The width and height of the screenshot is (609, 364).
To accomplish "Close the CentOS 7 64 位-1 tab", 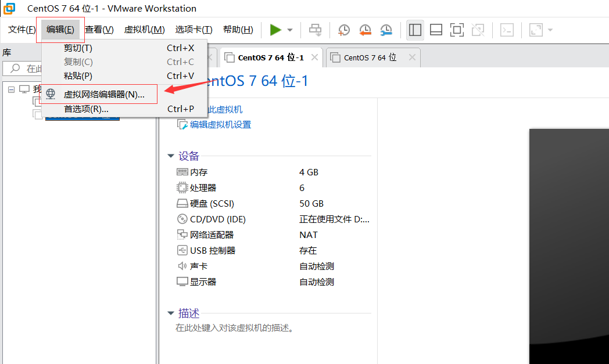I will click(314, 57).
